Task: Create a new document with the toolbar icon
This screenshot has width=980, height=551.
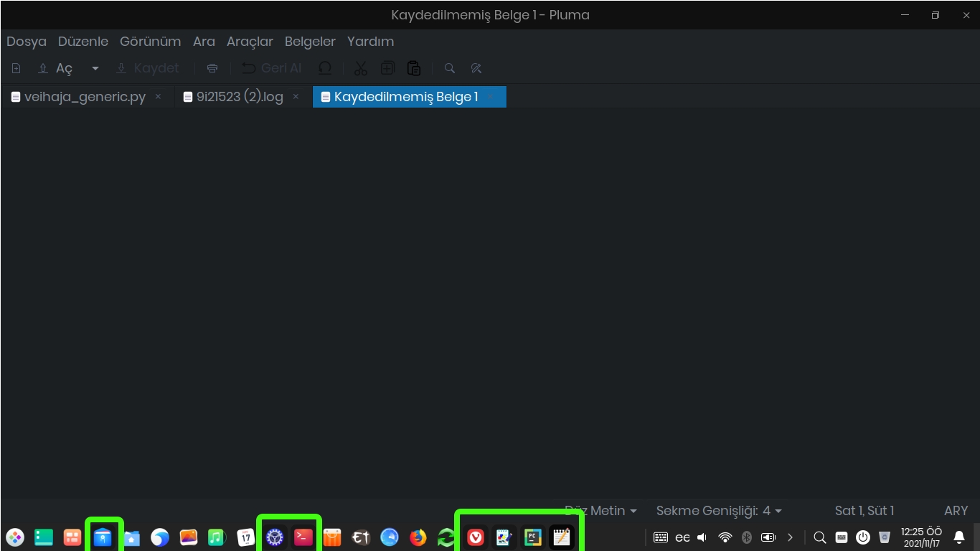Action: click(x=17, y=68)
